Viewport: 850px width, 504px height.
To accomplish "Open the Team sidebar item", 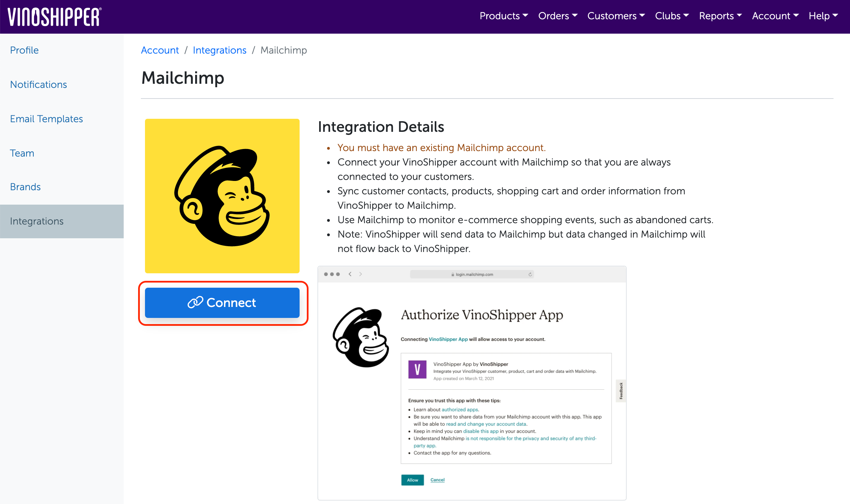I will (22, 153).
